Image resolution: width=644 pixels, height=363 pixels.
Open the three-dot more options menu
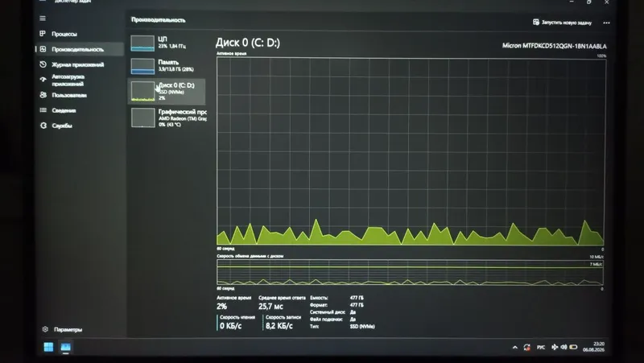606,23
